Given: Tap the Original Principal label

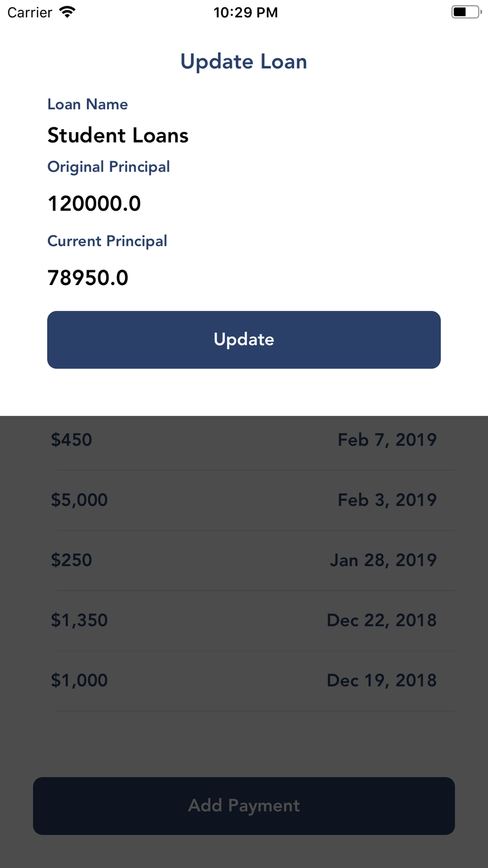Looking at the screenshot, I should (x=108, y=167).
